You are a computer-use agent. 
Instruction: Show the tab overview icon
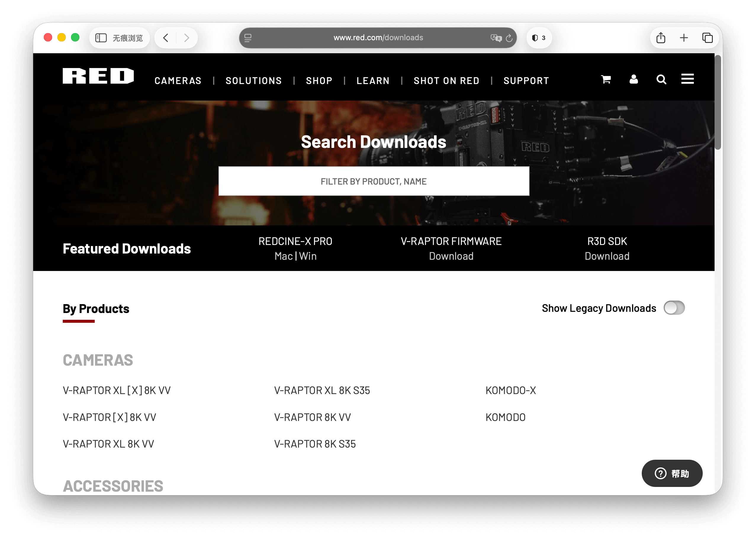[707, 38]
